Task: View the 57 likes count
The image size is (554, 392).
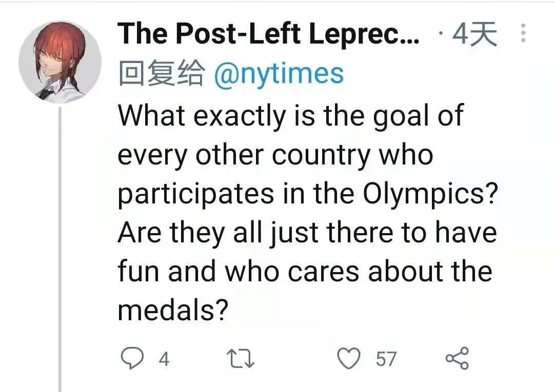Action: coord(386,359)
